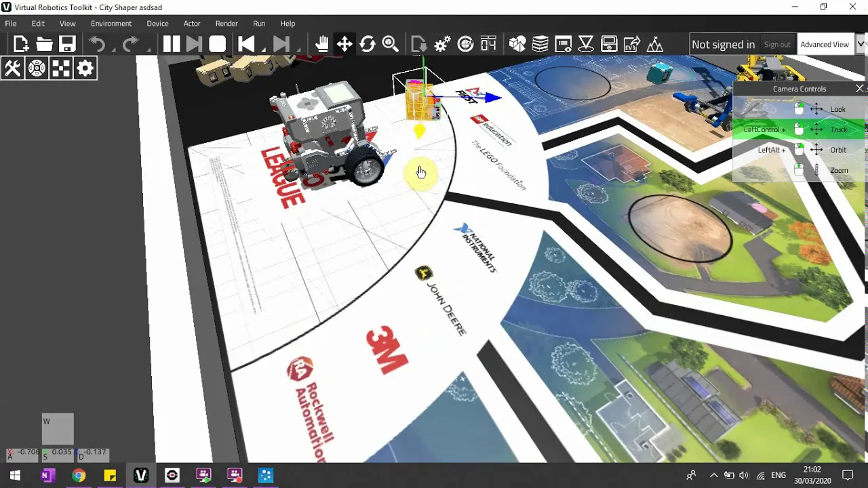Expand the Redo history arrow
Viewport: 868px width, 488px height.
(x=148, y=49)
